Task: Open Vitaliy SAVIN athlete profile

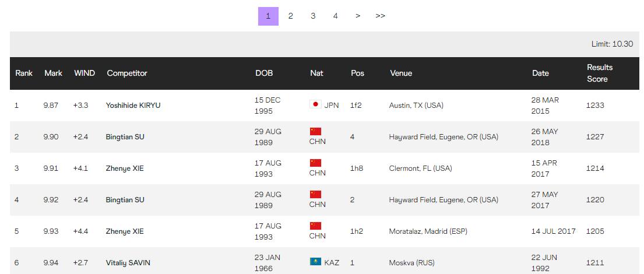Action: pos(128,262)
